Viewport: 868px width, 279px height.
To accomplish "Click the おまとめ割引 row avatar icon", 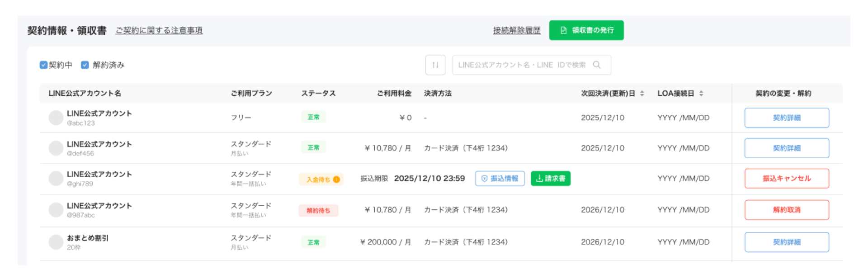I will [x=56, y=242].
